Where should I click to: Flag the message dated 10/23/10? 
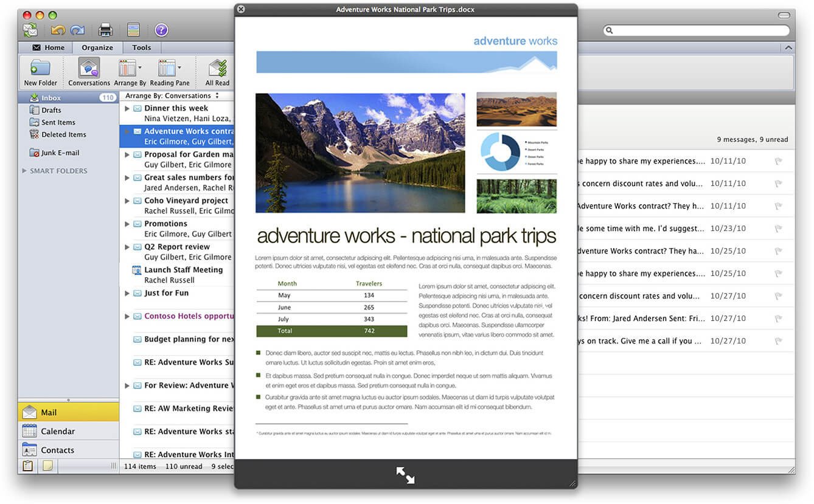(x=779, y=228)
